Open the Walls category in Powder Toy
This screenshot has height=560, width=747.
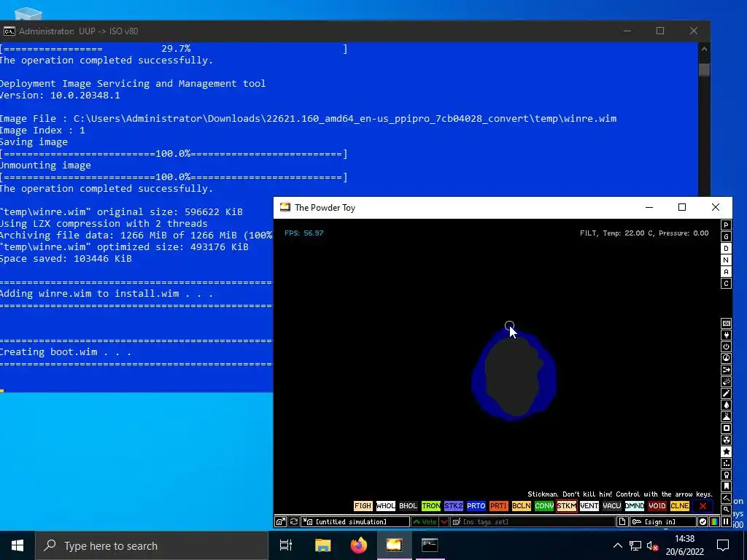[x=726, y=323]
